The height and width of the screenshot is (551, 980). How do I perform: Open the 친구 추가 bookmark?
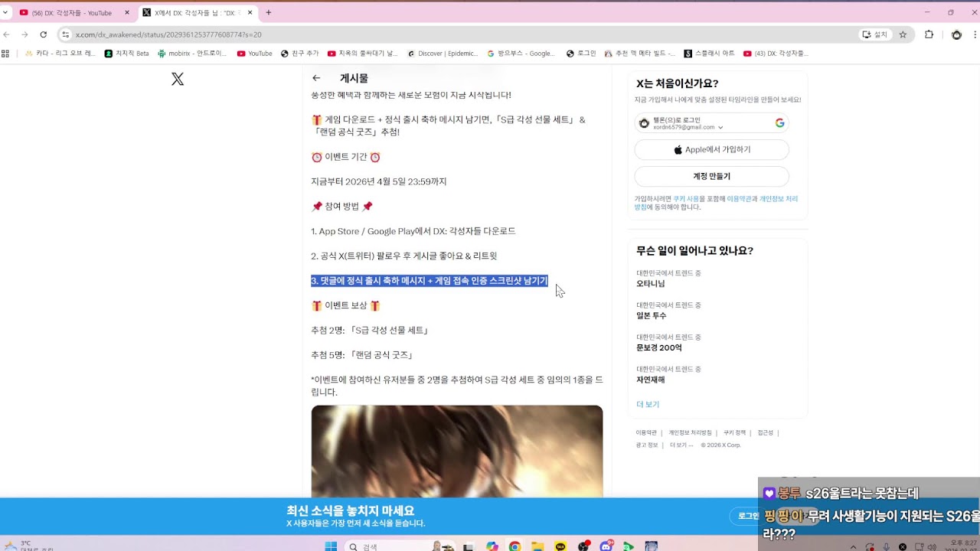coord(300,54)
